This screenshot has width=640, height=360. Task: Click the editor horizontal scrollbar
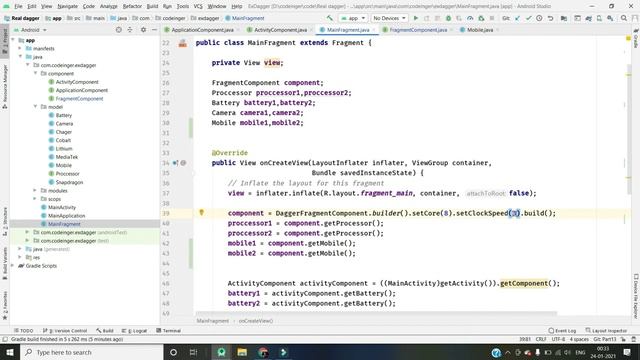376,313
